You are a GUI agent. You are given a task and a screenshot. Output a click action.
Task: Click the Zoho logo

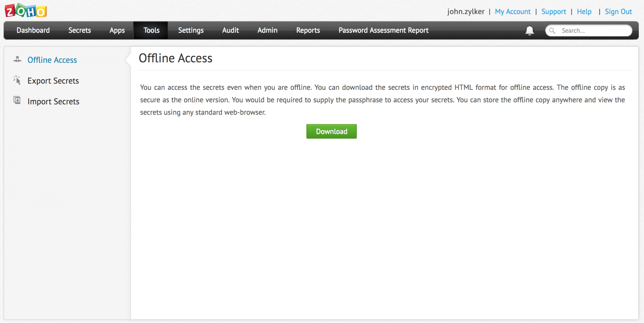point(26,11)
